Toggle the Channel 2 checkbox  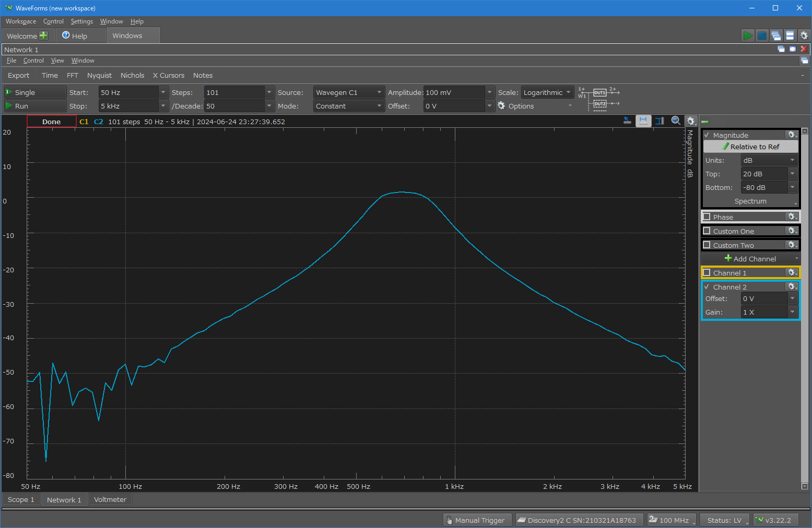[x=707, y=286]
